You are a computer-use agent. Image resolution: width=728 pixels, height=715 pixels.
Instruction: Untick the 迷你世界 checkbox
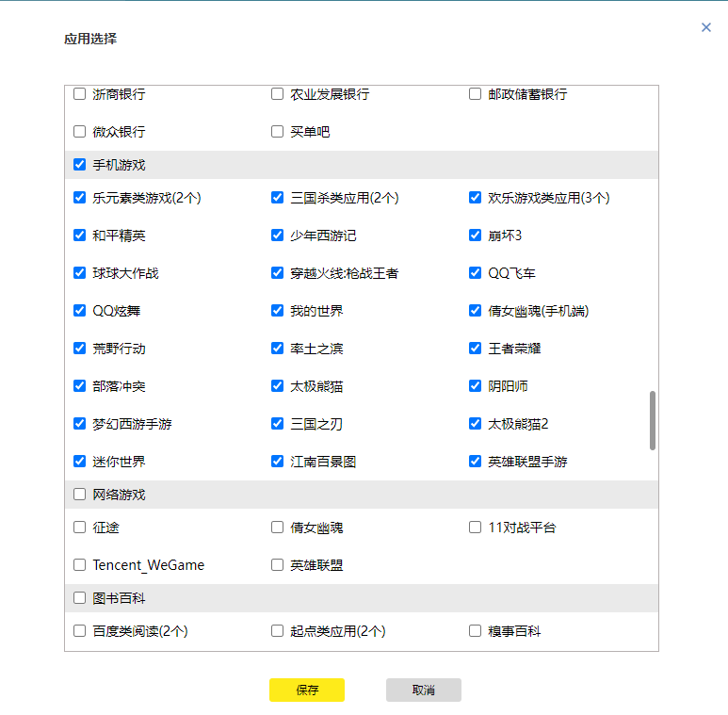(x=79, y=461)
